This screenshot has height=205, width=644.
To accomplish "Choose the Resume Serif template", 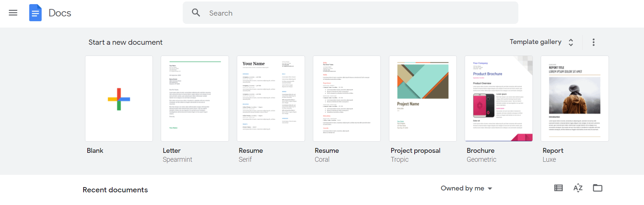I will coord(271,99).
